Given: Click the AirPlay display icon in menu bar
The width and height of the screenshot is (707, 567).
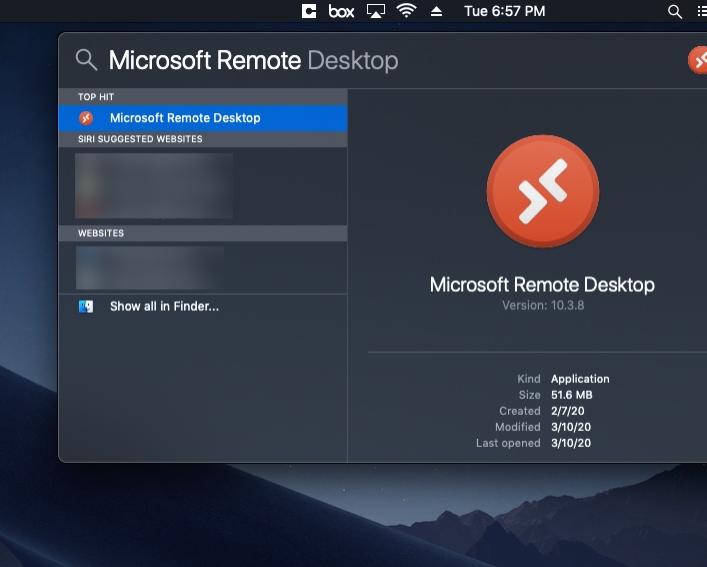Looking at the screenshot, I should 376,11.
